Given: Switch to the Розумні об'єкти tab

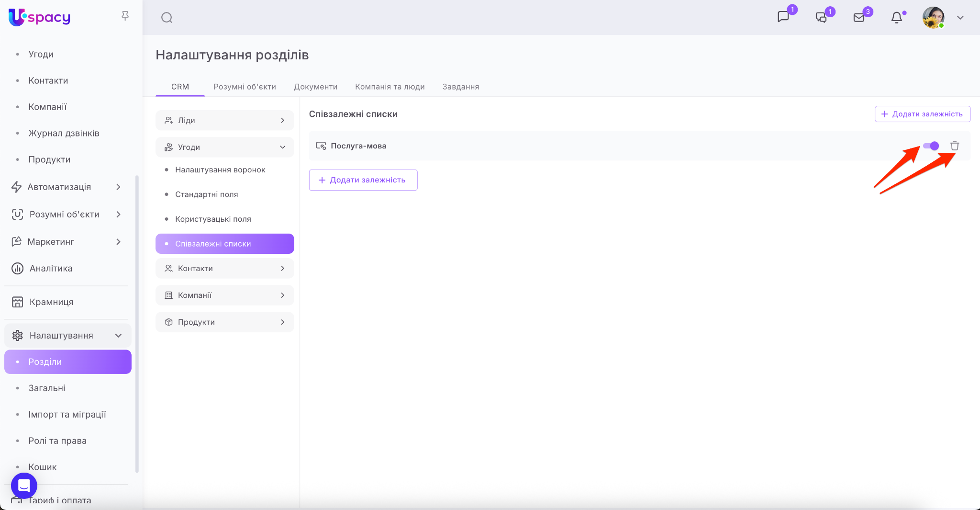Looking at the screenshot, I should pyautogui.click(x=245, y=87).
